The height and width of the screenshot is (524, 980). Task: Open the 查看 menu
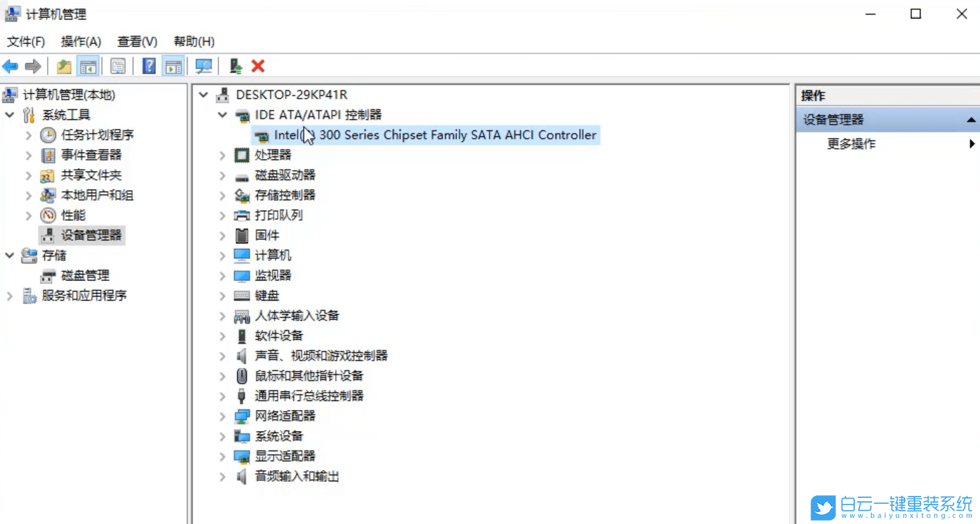tap(136, 41)
